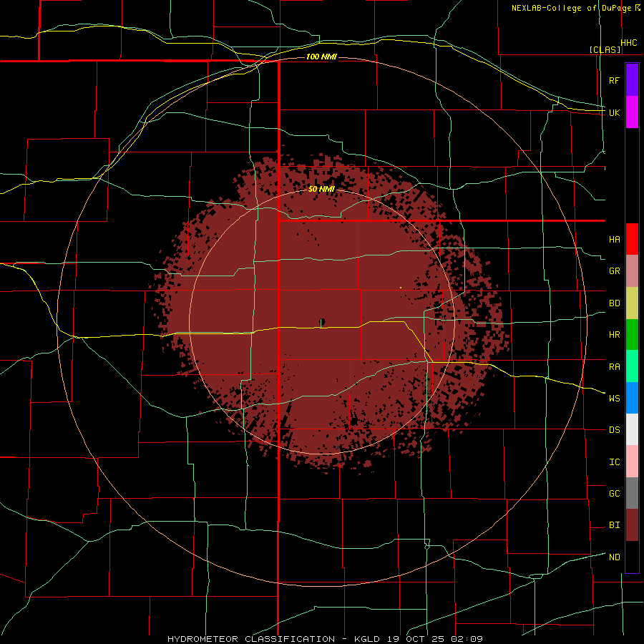Image resolution: width=644 pixels, height=644 pixels.
Task: Click the 50 NMI range ring label
Action: [321, 189]
